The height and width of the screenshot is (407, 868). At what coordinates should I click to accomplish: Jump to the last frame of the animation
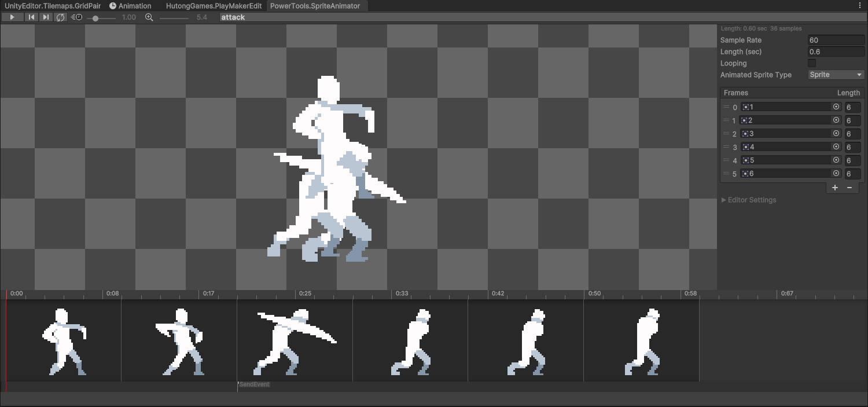point(46,17)
